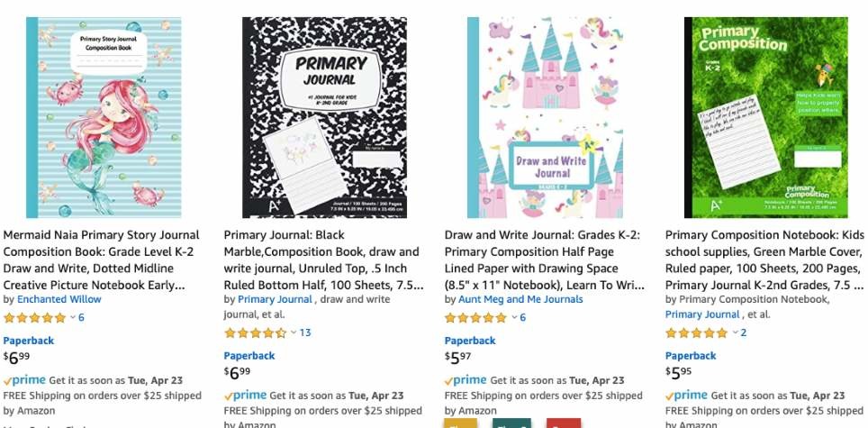This screenshot has width=868, height=428.
Task: Open the green Primary Composition cover image
Action: pyautogui.click(x=766, y=117)
